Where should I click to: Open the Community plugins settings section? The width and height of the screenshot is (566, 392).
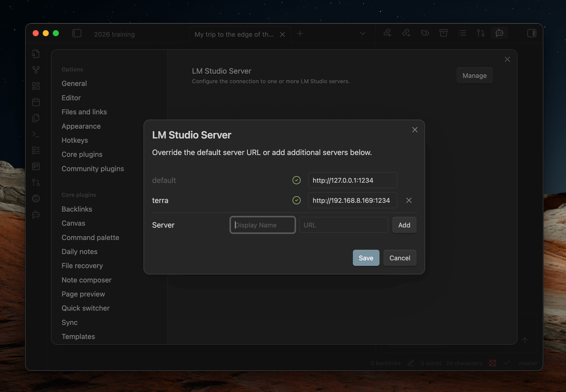click(x=93, y=169)
